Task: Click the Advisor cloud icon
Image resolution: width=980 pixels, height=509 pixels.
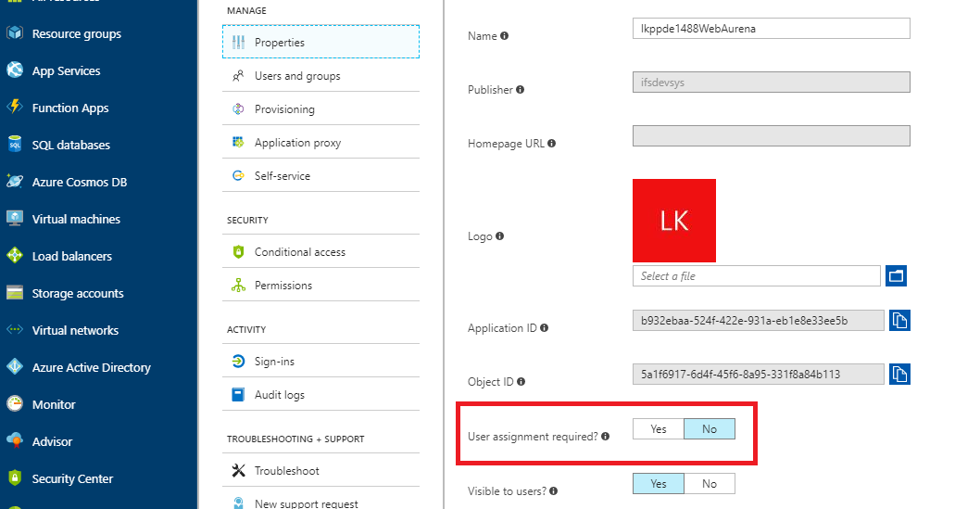Action: (x=15, y=440)
